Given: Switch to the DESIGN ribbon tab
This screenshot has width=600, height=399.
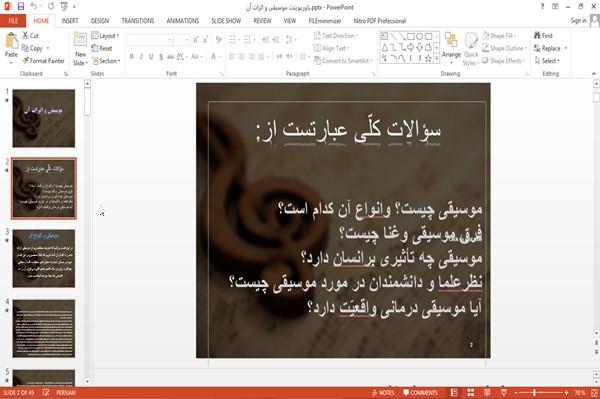Looking at the screenshot, I should point(100,21).
